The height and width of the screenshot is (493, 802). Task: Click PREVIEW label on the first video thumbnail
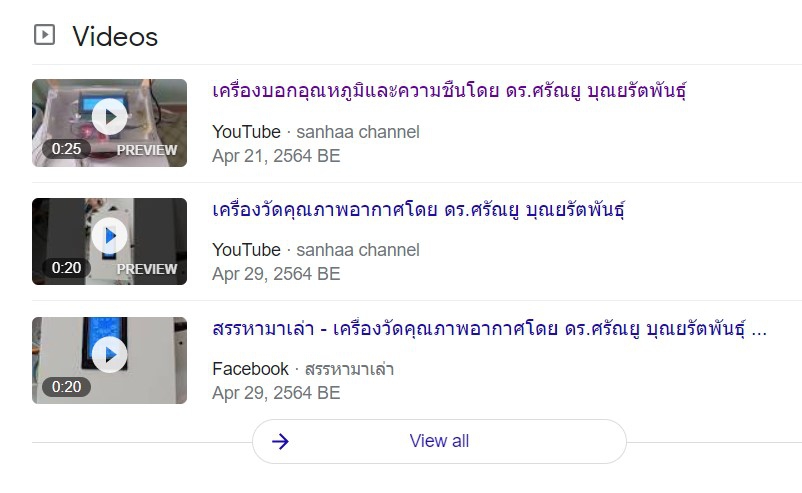pos(146,150)
